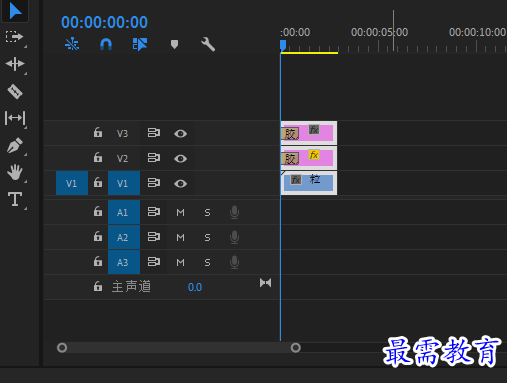Toggle Linked Selection button
The width and height of the screenshot is (507, 383).
(140, 44)
